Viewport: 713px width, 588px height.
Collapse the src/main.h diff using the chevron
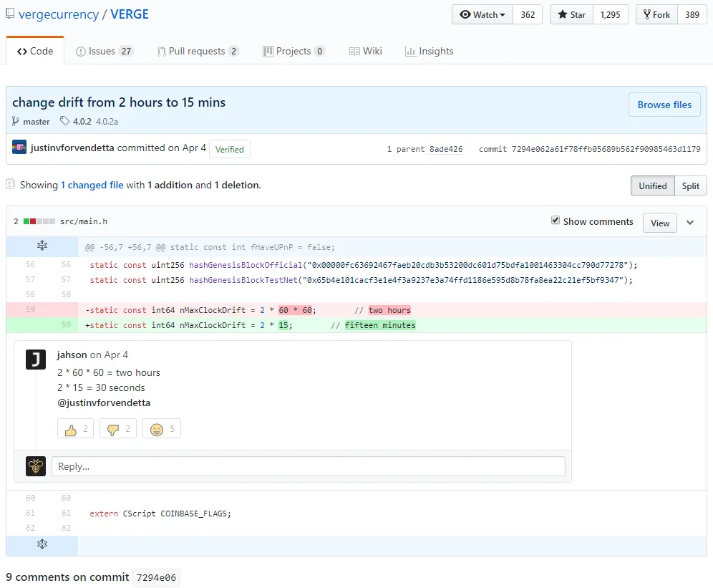pos(690,223)
